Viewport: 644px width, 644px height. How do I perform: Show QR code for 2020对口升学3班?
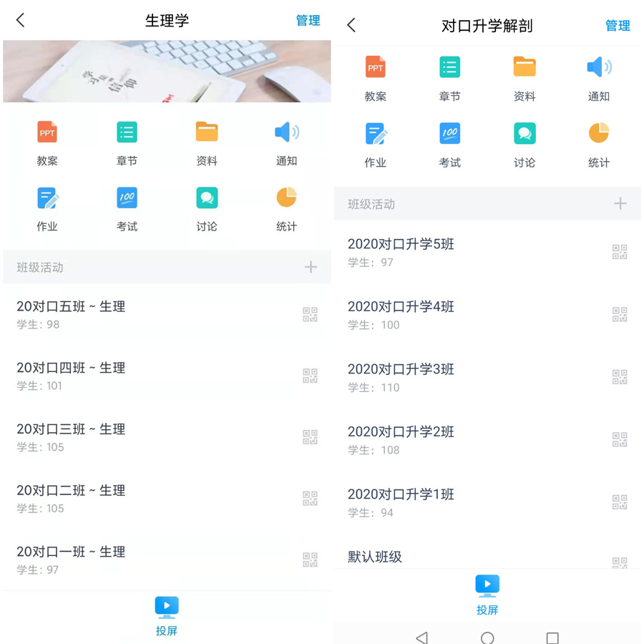click(620, 377)
